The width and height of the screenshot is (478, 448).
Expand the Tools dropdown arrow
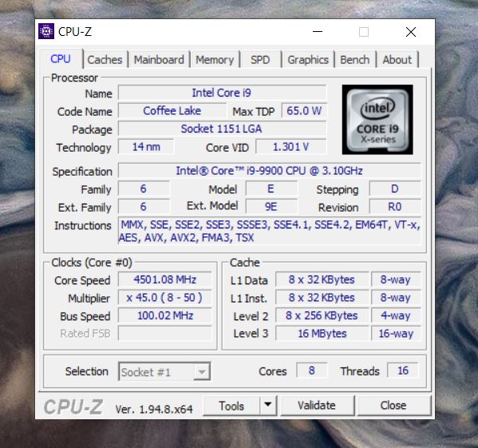tap(268, 406)
